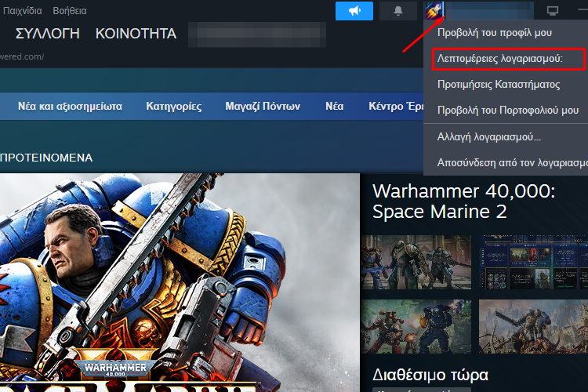The width and height of the screenshot is (588, 392).
Task: Go to ΚΟΙΝΟΤΗΤΑ community tab
Action: (136, 34)
